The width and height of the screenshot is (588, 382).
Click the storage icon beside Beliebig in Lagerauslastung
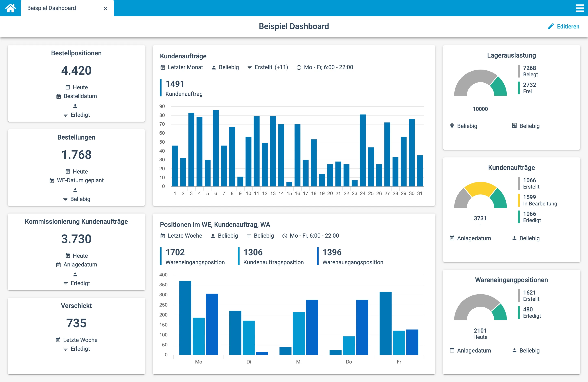[x=514, y=126]
